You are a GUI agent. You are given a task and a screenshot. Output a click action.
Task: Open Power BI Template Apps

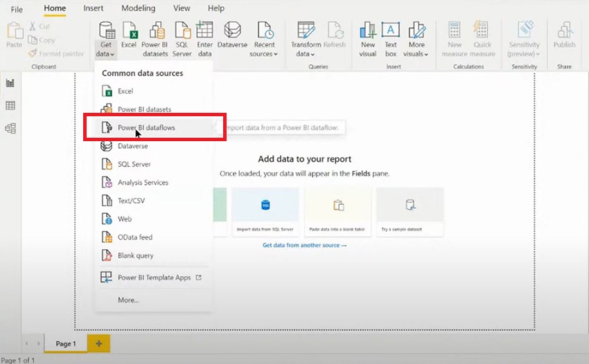point(154,277)
